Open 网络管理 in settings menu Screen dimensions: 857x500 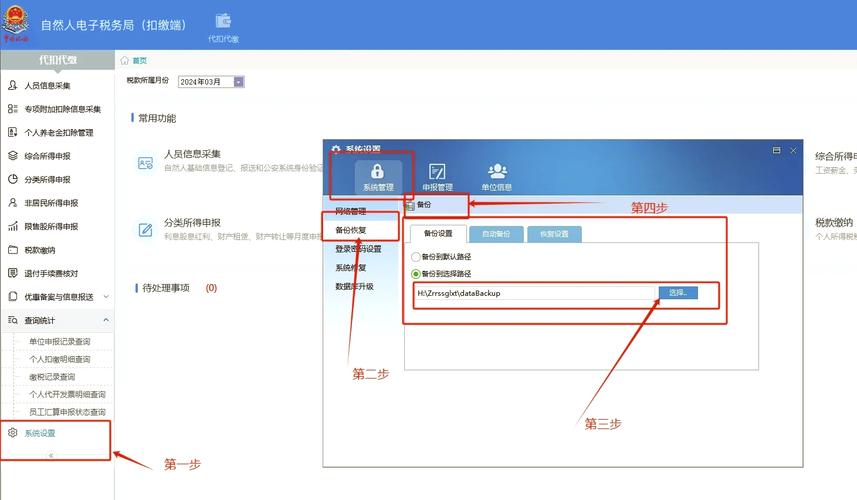(x=350, y=211)
